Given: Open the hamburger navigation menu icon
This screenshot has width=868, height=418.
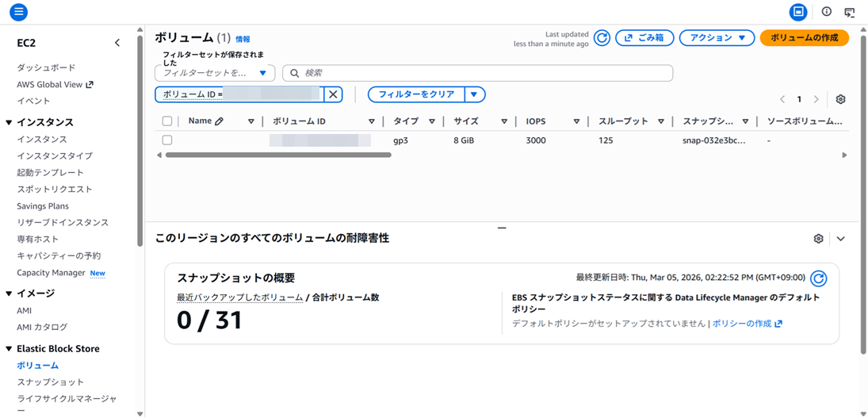Looking at the screenshot, I should [x=17, y=12].
